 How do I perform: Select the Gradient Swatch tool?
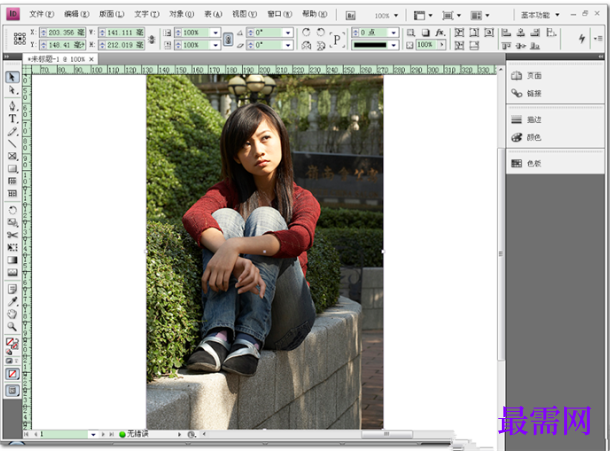click(12, 260)
